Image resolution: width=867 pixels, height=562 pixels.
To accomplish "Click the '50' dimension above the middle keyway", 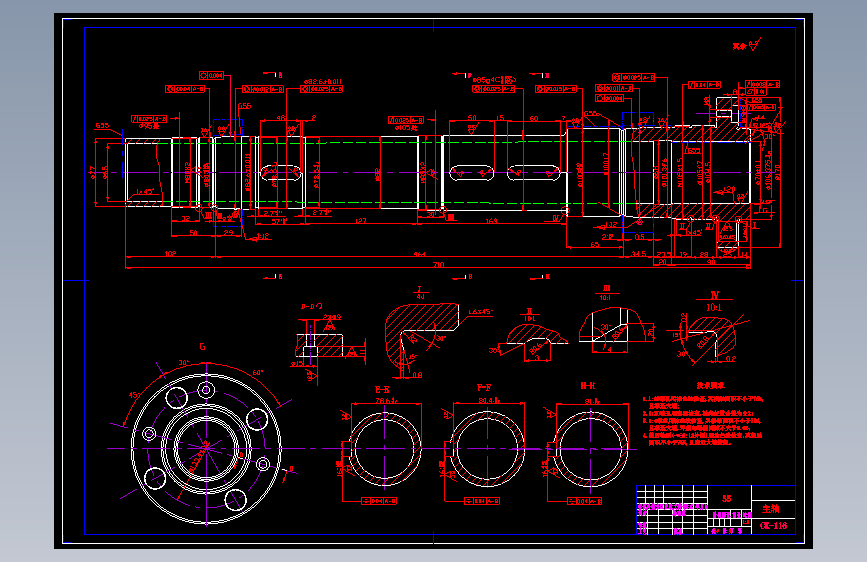I will tap(472, 118).
